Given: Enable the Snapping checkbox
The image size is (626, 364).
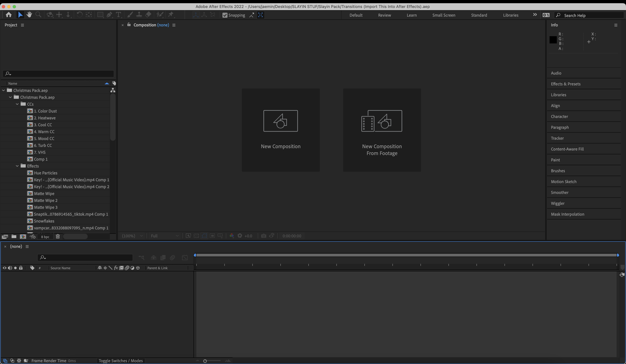Looking at the screenshot, I should [225, 15].
